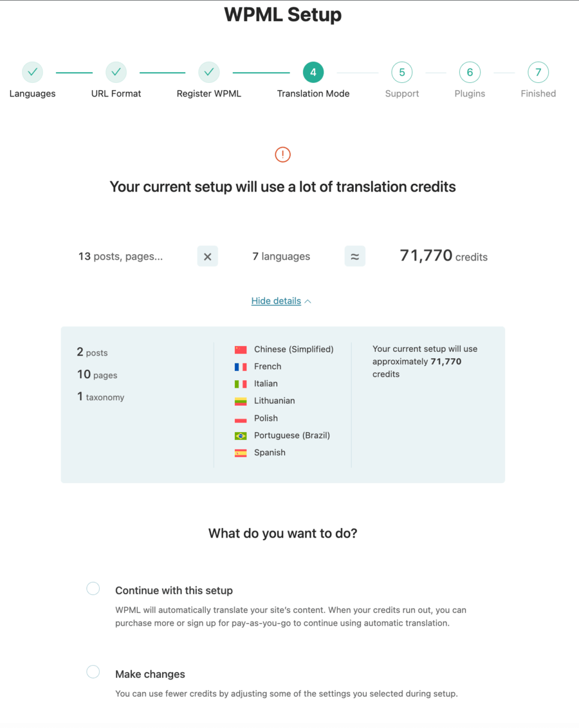The height and width of the screenshot is (728, 579).
Task: Click the Portuguese (Brazil) flag icon
Action: pyautogui.click(x=241, y=435)
